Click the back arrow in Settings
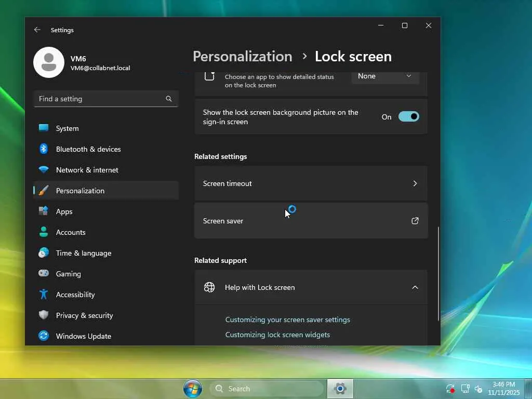532x399 pixels. [37, 30]
